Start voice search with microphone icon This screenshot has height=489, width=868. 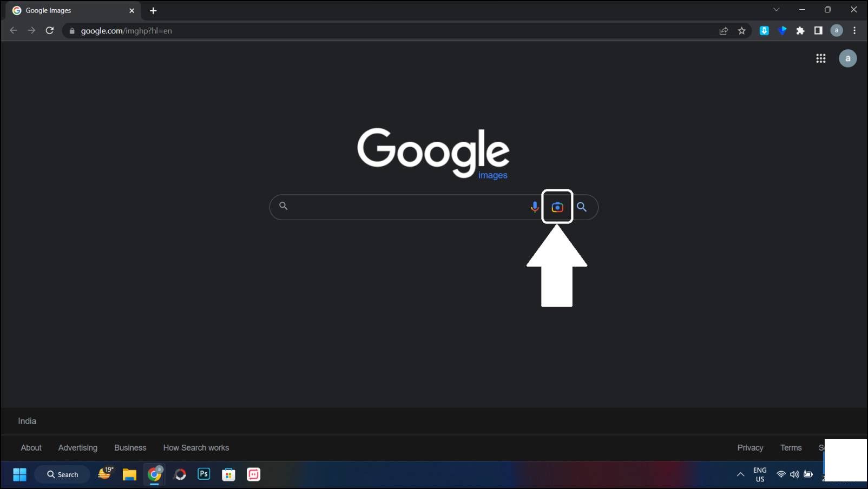535,207
